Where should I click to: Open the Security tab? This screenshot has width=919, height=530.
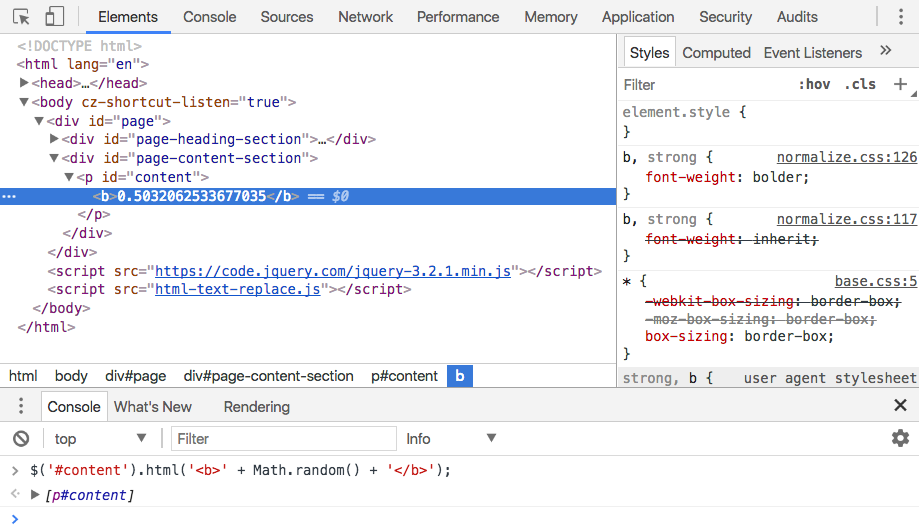click(725, 17)
